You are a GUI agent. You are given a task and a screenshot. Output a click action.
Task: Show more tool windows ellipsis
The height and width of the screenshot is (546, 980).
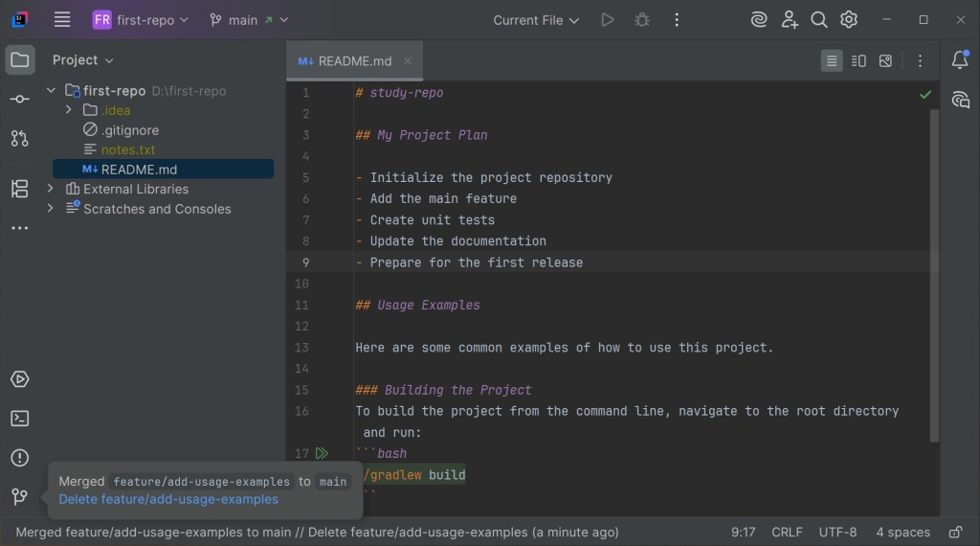20,228
